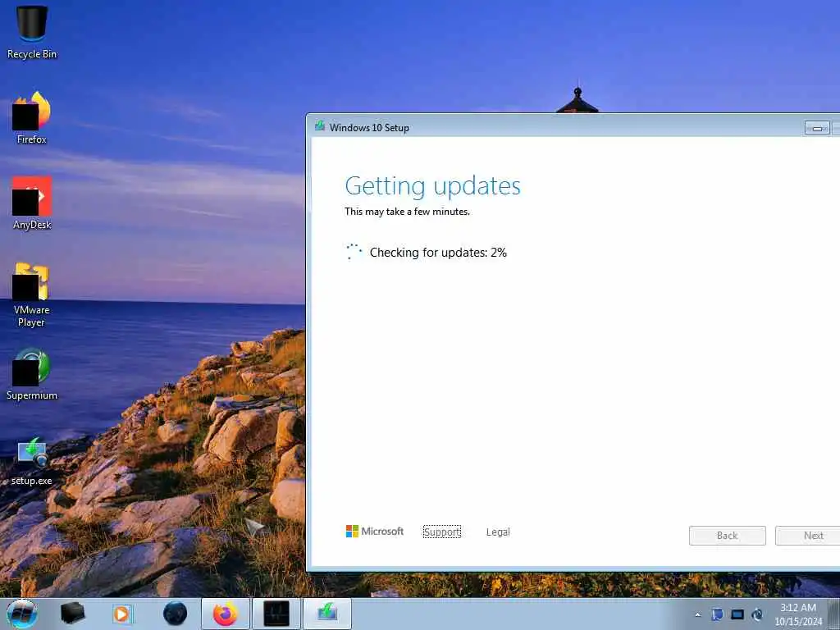
Task: Select the AnyDesk desktop shortcut
Action: (x=32, y=203)
